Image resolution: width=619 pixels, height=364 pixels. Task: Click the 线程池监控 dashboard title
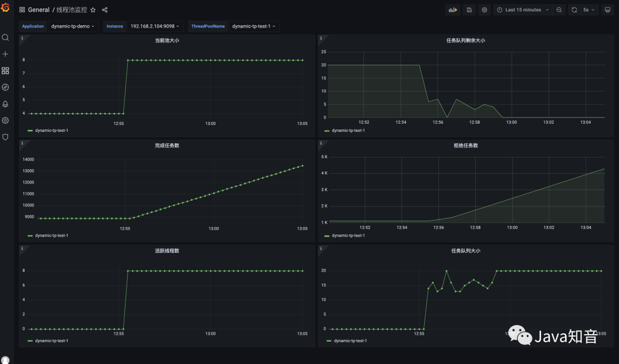pyautogui.click(x=72, y=10)
